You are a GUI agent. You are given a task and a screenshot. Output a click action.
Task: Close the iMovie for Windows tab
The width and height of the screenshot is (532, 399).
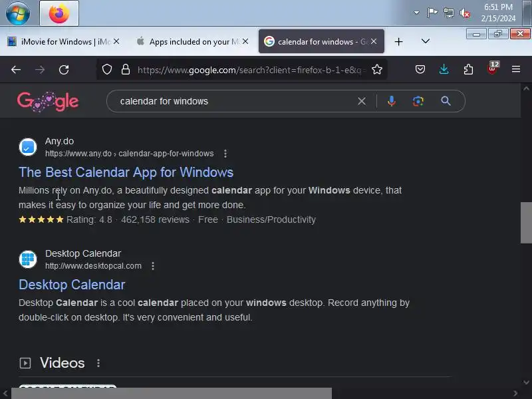pos(116,41)
